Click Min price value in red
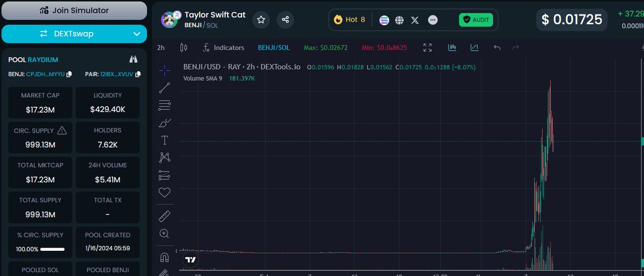Viewport: 644px width, 276px height. tap(384, 48)
